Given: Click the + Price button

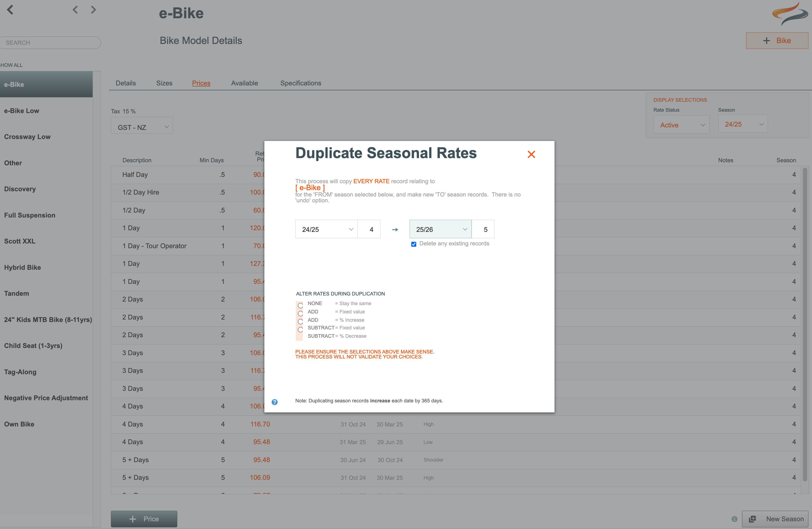Looking at the screenshot, I should click(144, 519).
